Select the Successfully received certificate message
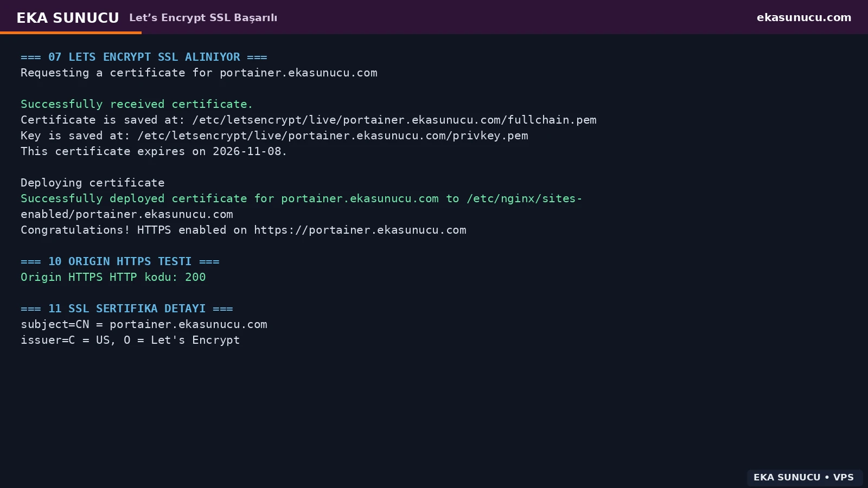This screenshot has width=868, height=488. 137,104
